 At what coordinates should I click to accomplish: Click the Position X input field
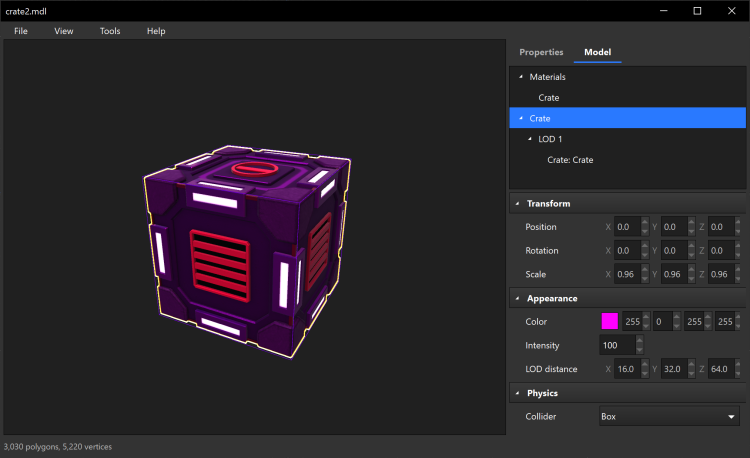click(x=627, y=227)
